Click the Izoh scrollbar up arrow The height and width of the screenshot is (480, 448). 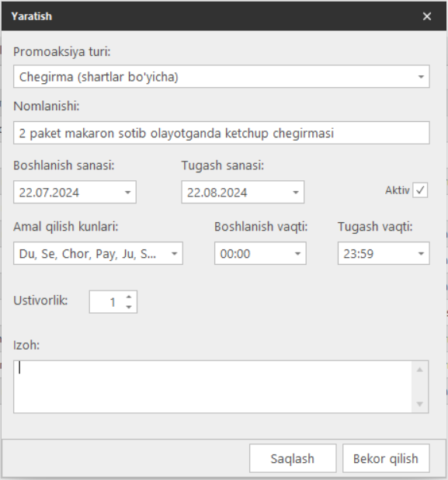pyautogui.click(x=420, y=370)
